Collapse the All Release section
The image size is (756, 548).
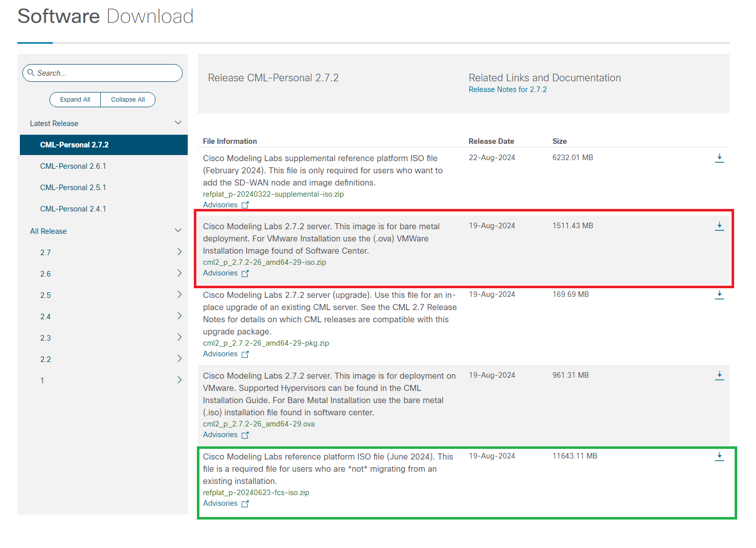pyautogui.click(x=178, y=230)
